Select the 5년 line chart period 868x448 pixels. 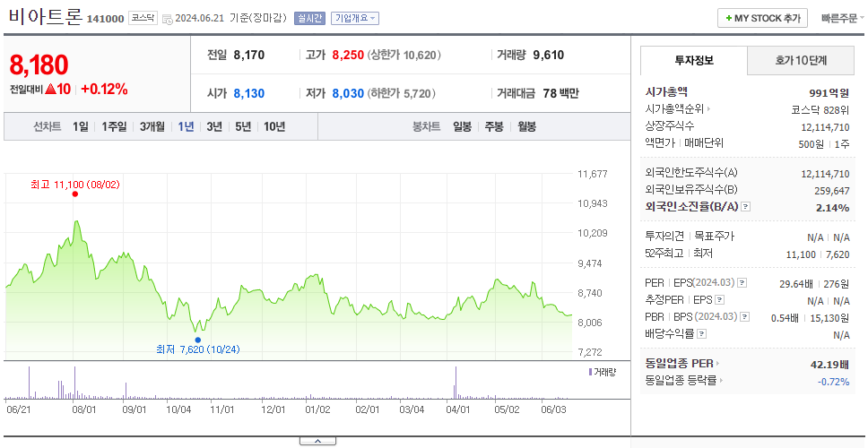pos(243,126)
